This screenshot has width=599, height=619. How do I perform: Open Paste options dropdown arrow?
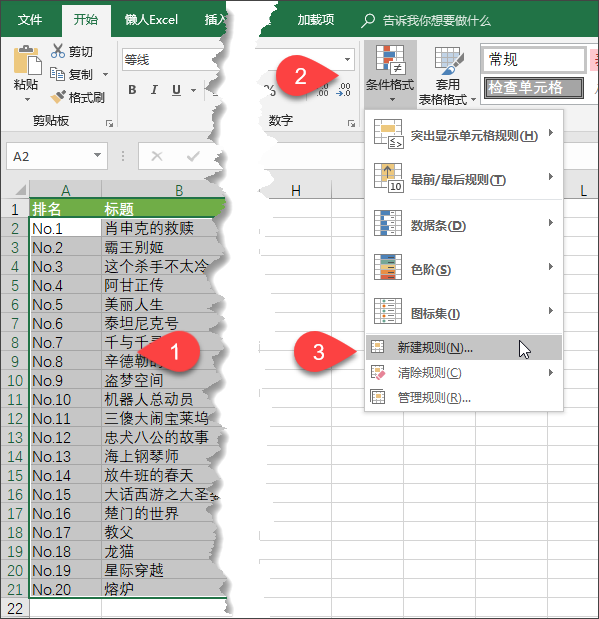pyautogui.click(x=27, y=99)
